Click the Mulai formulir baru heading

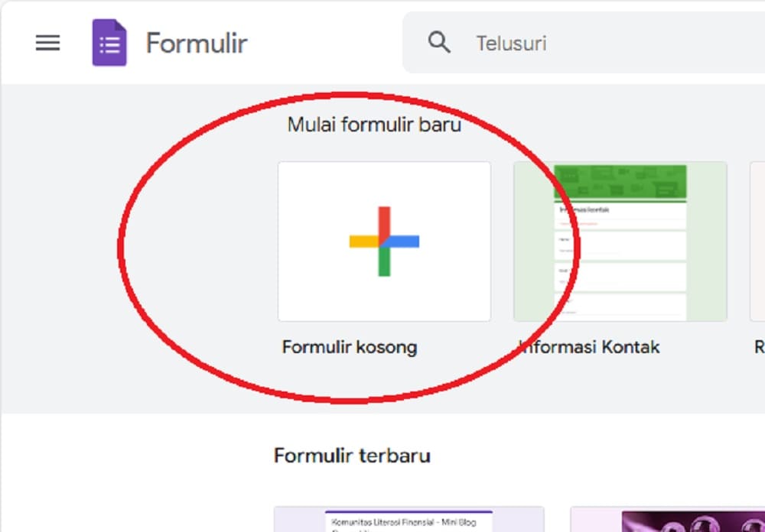(374, 125)
